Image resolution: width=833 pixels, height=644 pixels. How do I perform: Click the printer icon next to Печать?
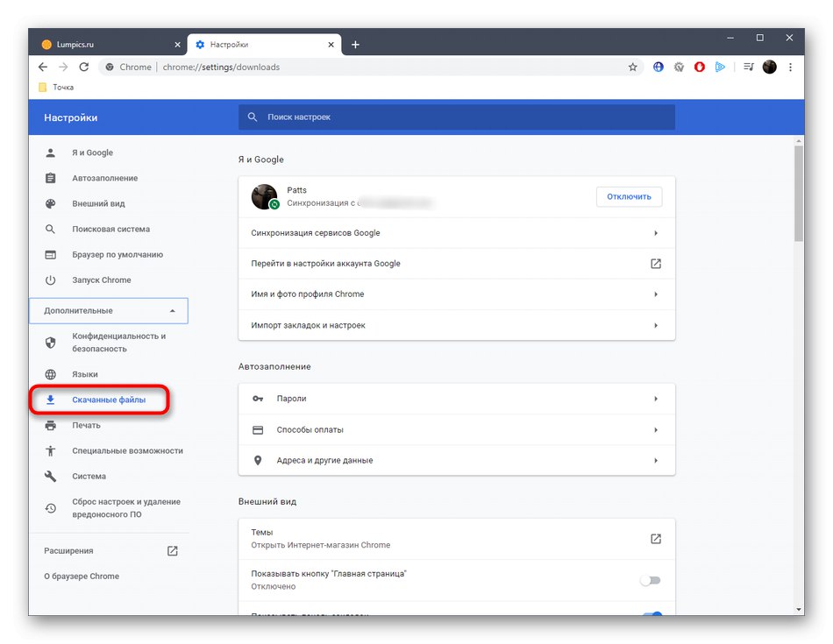pyautogui.click(x=51, y=424)
